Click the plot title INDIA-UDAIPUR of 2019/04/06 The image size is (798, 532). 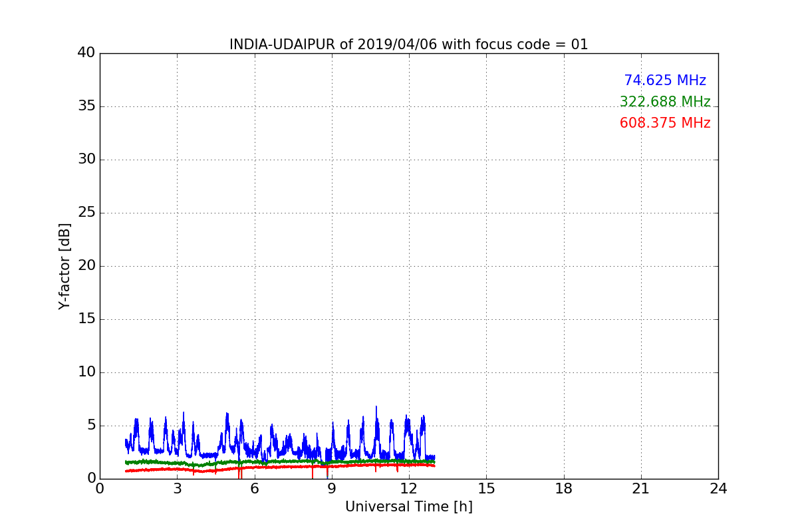coord(408,45)
